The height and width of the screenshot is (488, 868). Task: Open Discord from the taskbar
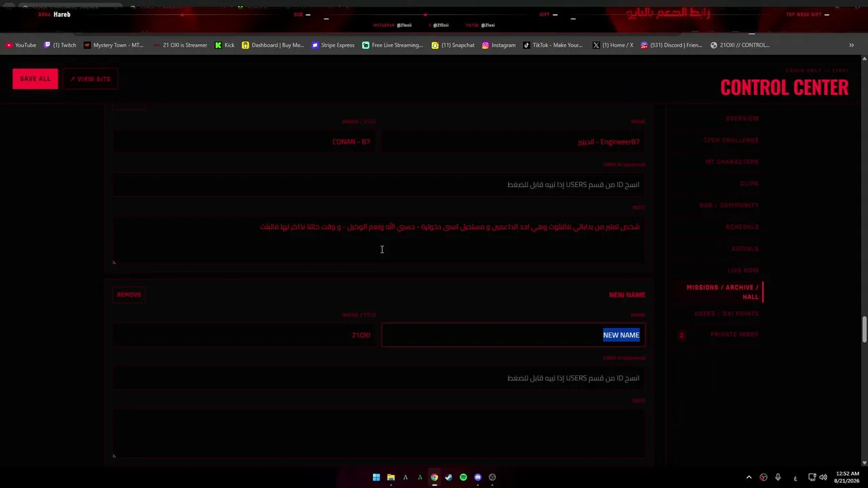coord(477,477)
